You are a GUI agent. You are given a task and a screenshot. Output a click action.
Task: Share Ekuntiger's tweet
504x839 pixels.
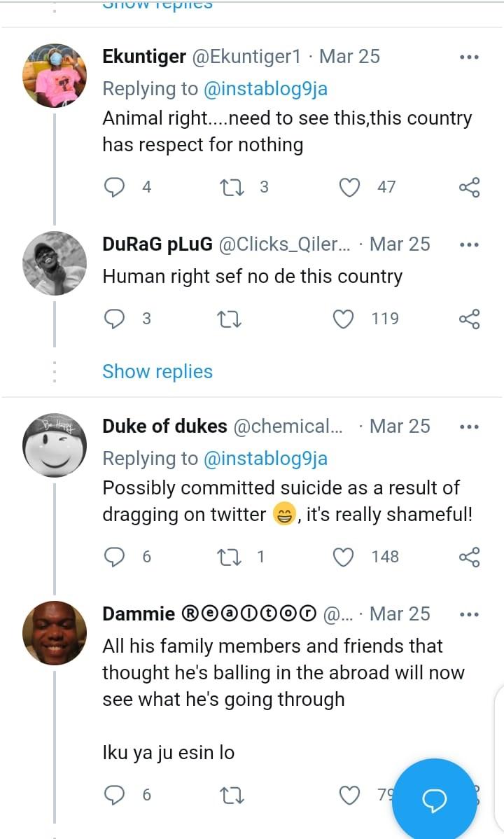pyautogui.click(x=469, y=186)
